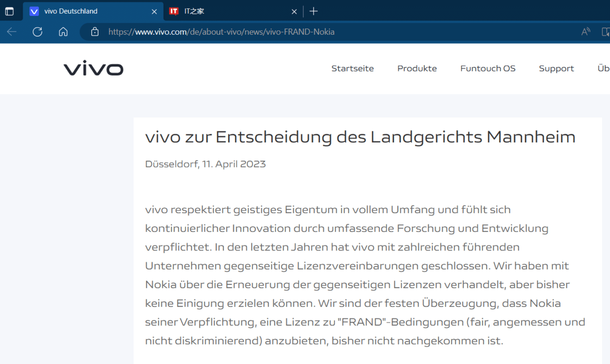Go to Funtouch OS page

(x=488, y=69)
